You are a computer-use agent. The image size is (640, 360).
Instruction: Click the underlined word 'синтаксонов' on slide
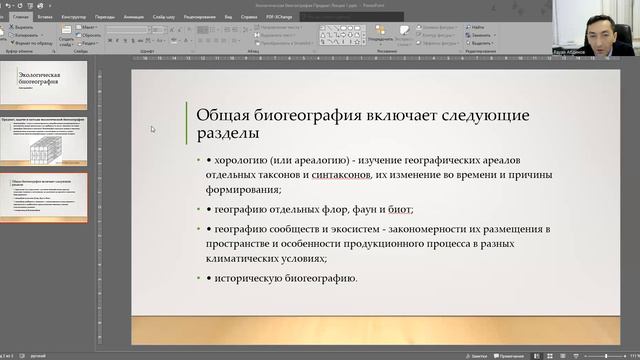[341, 175]
